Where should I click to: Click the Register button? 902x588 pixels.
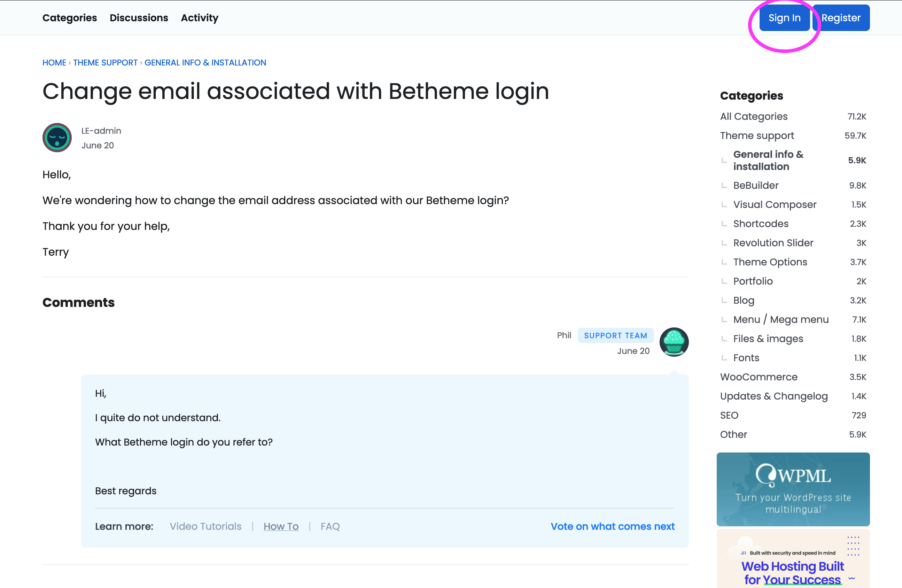coord(841,18)
